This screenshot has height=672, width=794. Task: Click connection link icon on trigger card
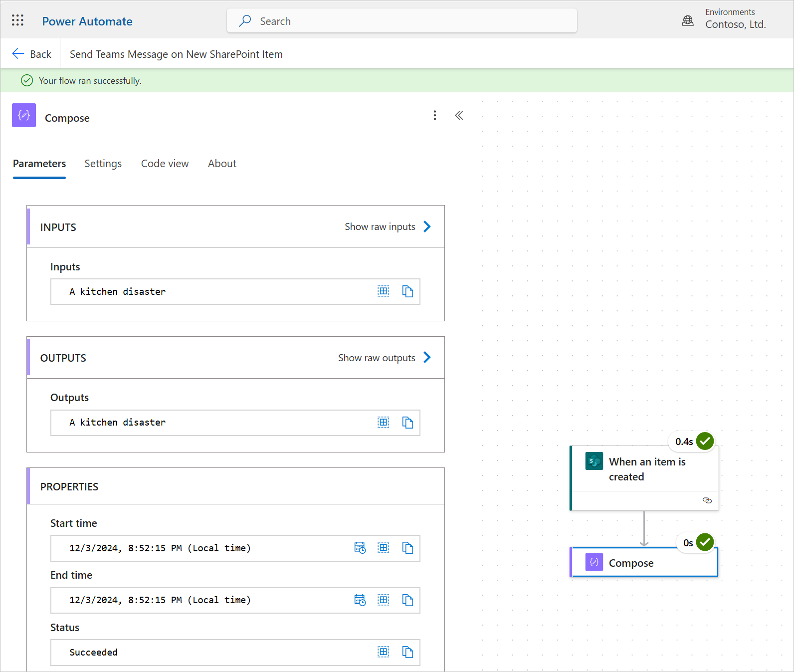pyautogui.click(x=707, y=500)
